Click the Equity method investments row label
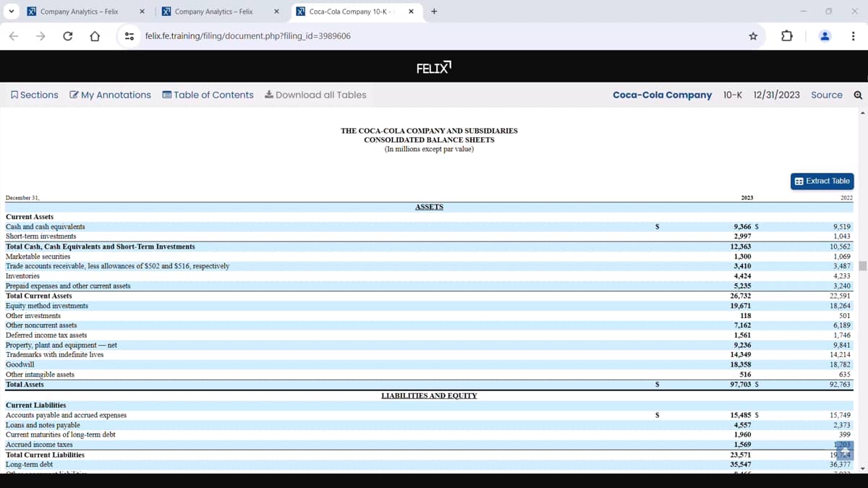868x488 pixels. (x=47, y=306)
